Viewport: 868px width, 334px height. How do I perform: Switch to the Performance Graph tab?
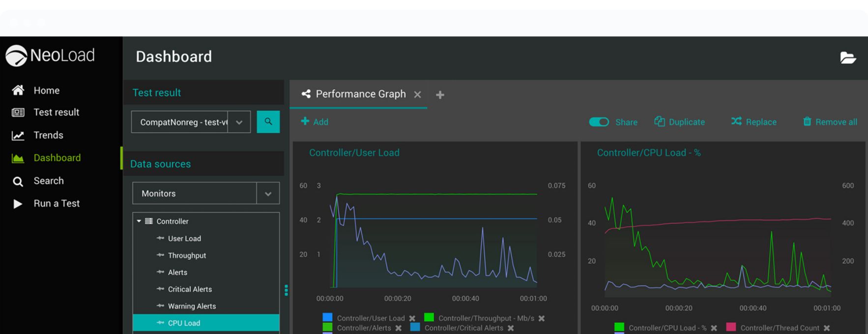pos(360,94)
